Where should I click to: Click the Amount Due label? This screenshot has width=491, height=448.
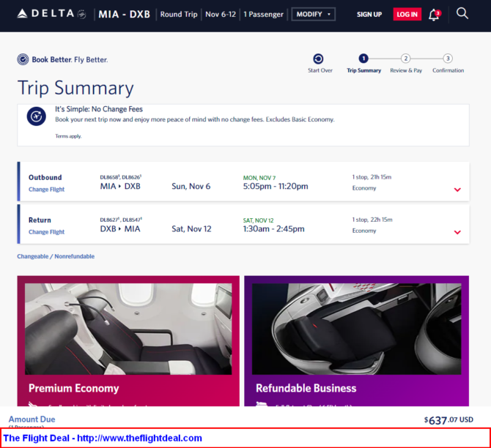pos(32,419)
